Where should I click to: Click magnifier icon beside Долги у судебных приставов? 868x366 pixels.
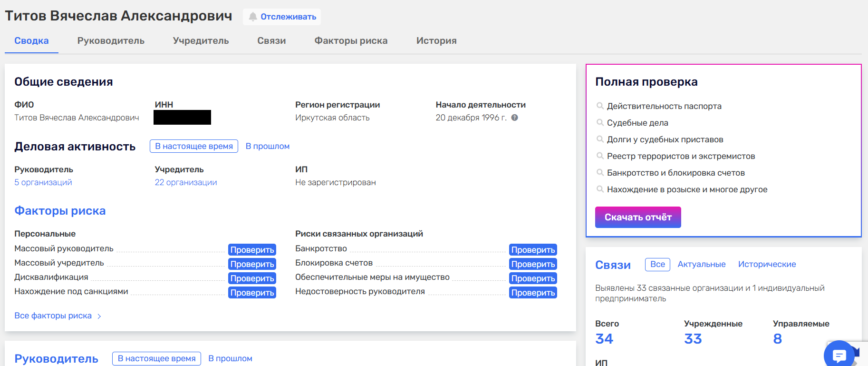pyautogui.click(x=600, y=139)
